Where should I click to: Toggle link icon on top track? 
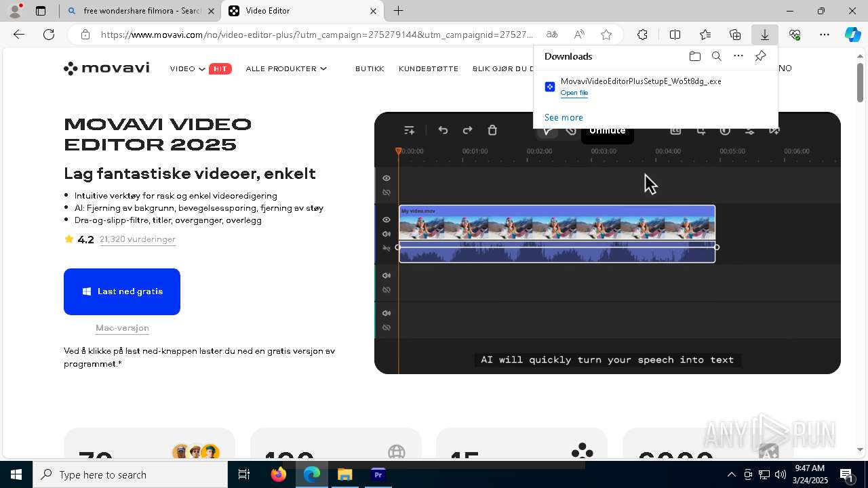[x=387, y=192]
